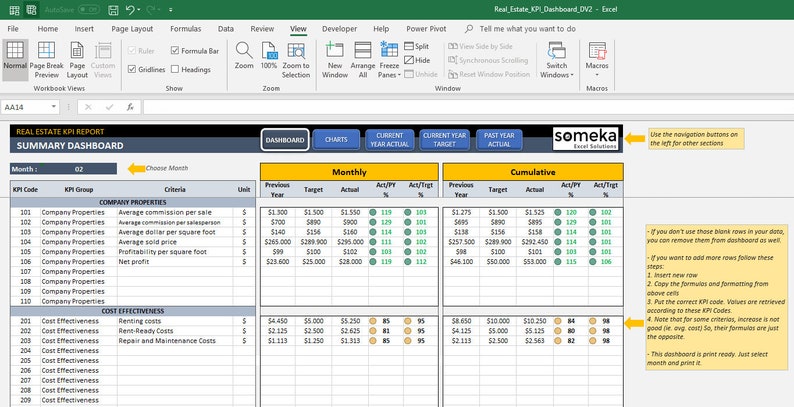The width and height of the screenshot is (794, 407).
Task: Select the Rent-Ready Costs cell
Action: (x=175, y=331)
